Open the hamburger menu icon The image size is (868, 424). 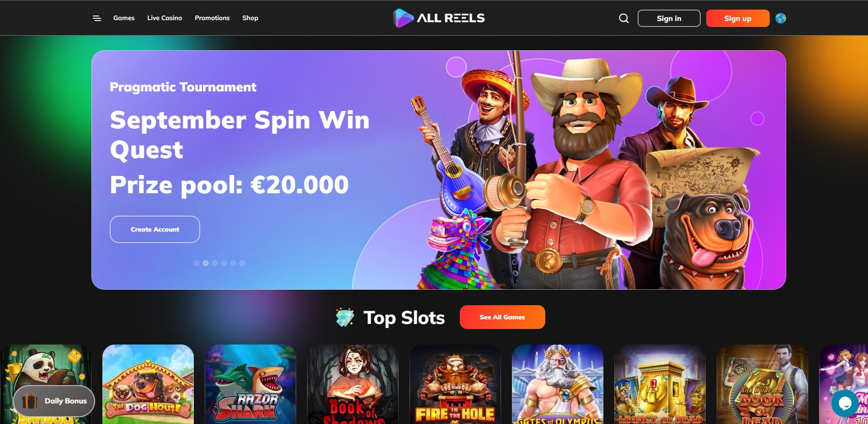97,18
